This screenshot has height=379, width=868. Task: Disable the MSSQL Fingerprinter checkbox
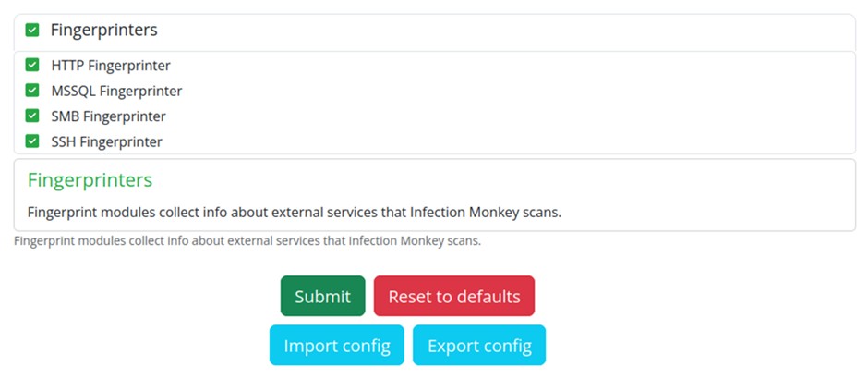click(x=32, y=91)
